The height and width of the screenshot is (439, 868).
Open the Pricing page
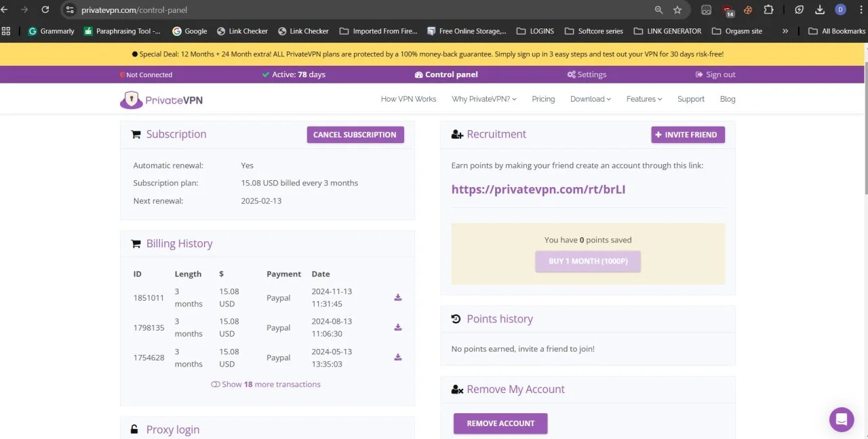(543, 99)
